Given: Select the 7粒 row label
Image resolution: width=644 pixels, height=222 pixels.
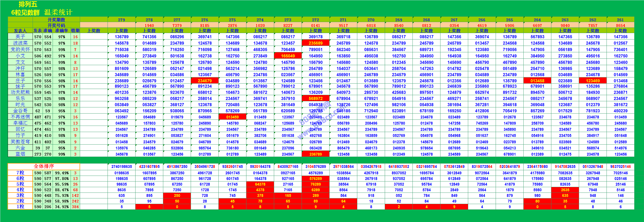Looking at the screenshot, I should [20, 173].
